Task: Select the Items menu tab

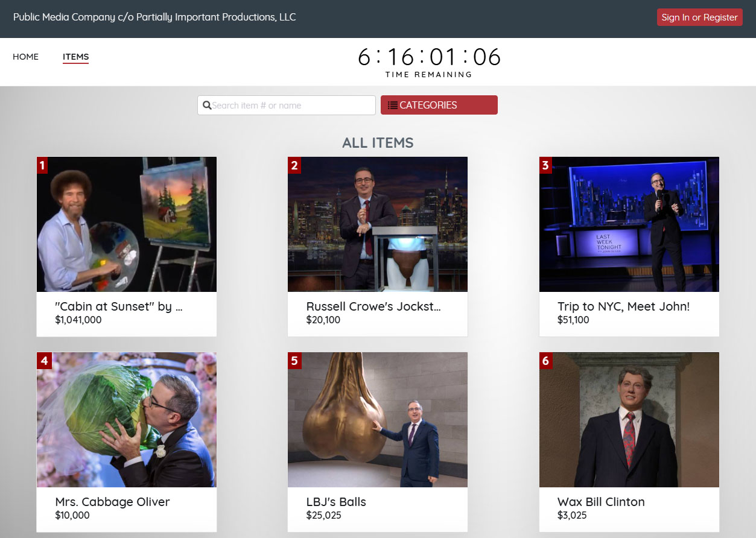Action: pyautogui.click(x=75, y=57)
